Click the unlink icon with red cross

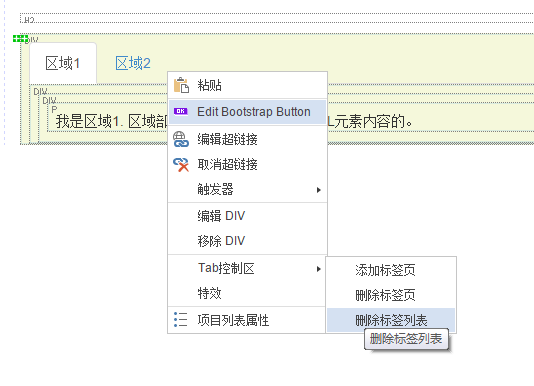(181, 165)
